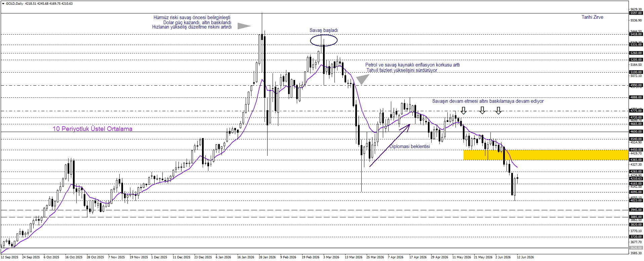This screenshot has width=644, height=261.
Task: Select the yellow support zone rectangle
Action: 546,155
